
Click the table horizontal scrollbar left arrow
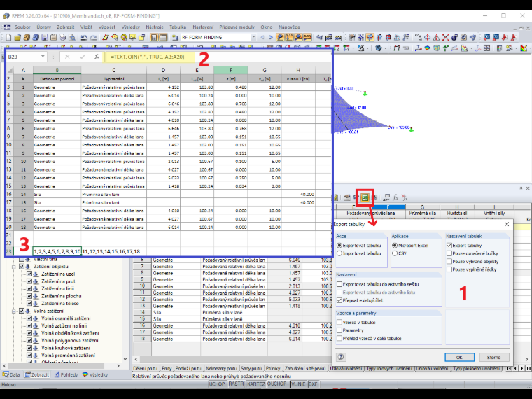click(136, 359)
